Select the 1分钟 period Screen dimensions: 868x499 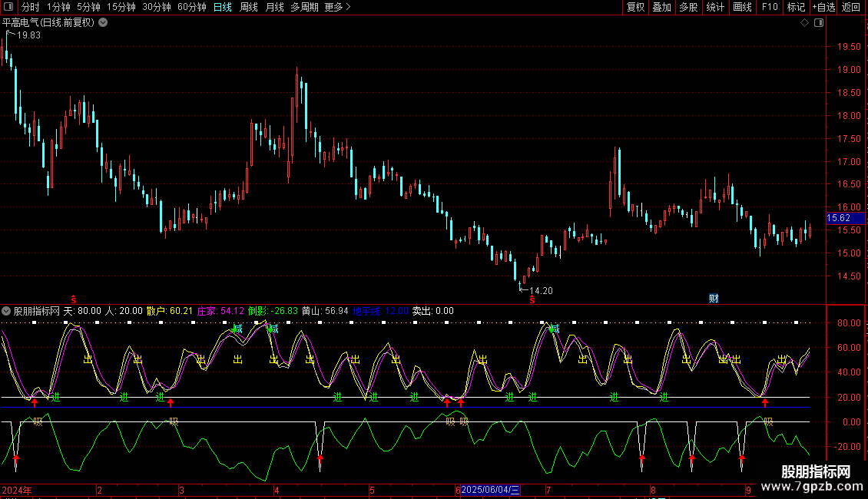[58, 7]
